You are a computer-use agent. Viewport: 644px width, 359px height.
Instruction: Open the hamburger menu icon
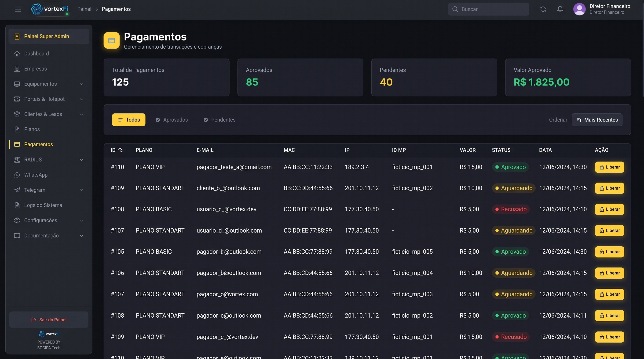[18, 9]
